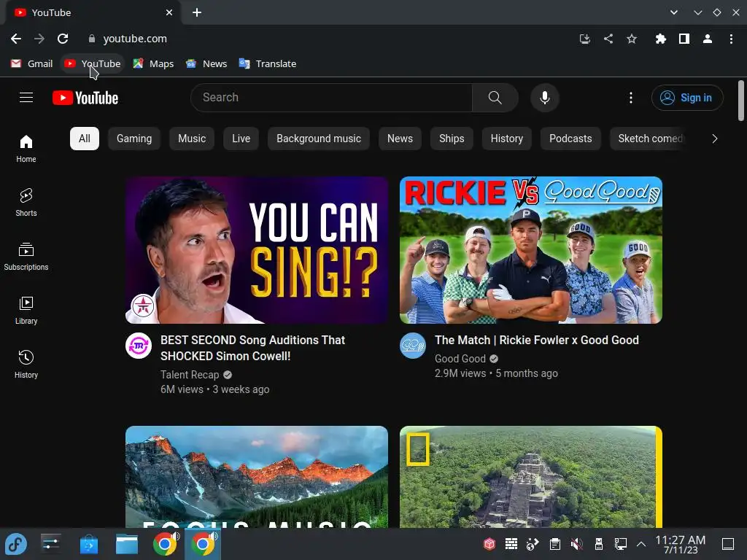Open Subscriptions from sidebar

[x=26, y=257]
